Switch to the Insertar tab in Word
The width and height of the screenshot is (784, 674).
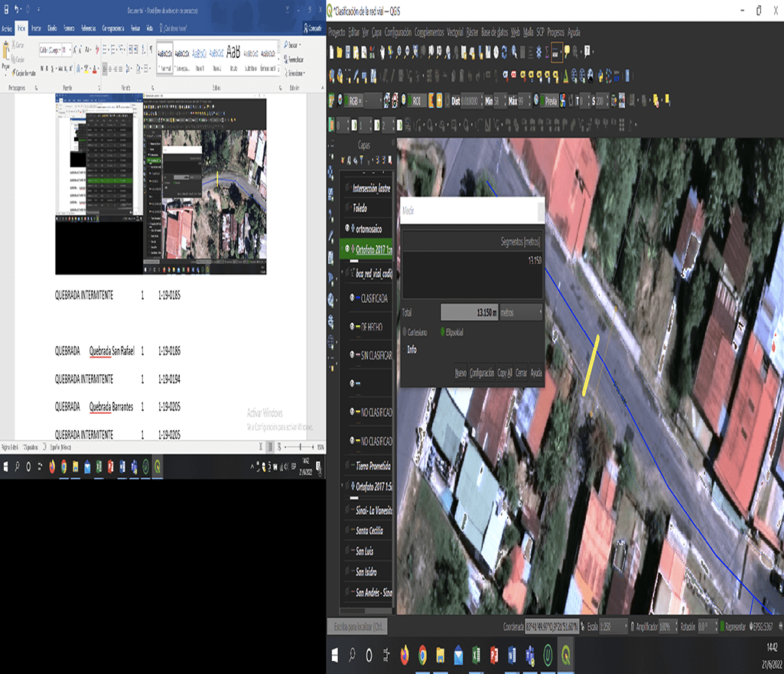(x=36, y=28)
